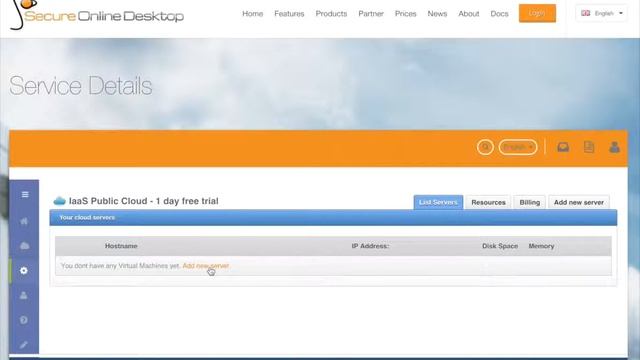Open the Docs page
This screenshot has height=360, width=640.
499,14
